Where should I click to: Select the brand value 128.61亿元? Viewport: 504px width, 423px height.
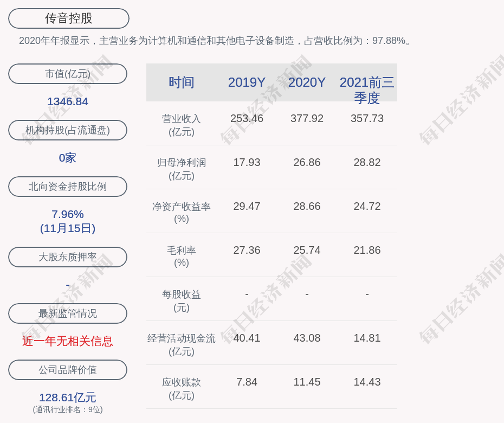pyautogui.click(x=68, y=398)
